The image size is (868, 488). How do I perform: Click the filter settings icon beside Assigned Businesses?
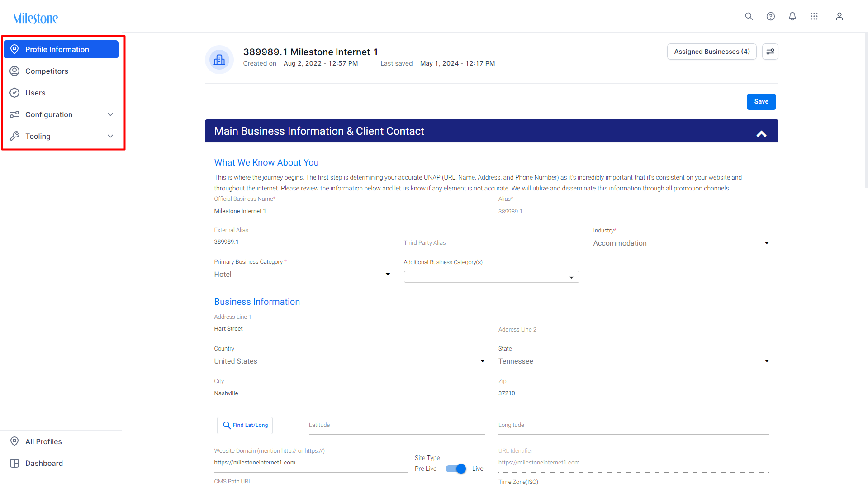[770, 52]
